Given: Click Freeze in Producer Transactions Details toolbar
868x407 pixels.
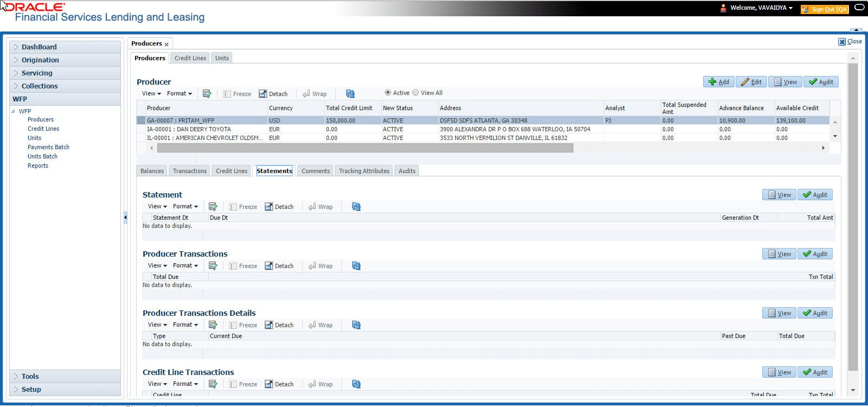Looking at the screenshot, I should (x=243, y=325).
